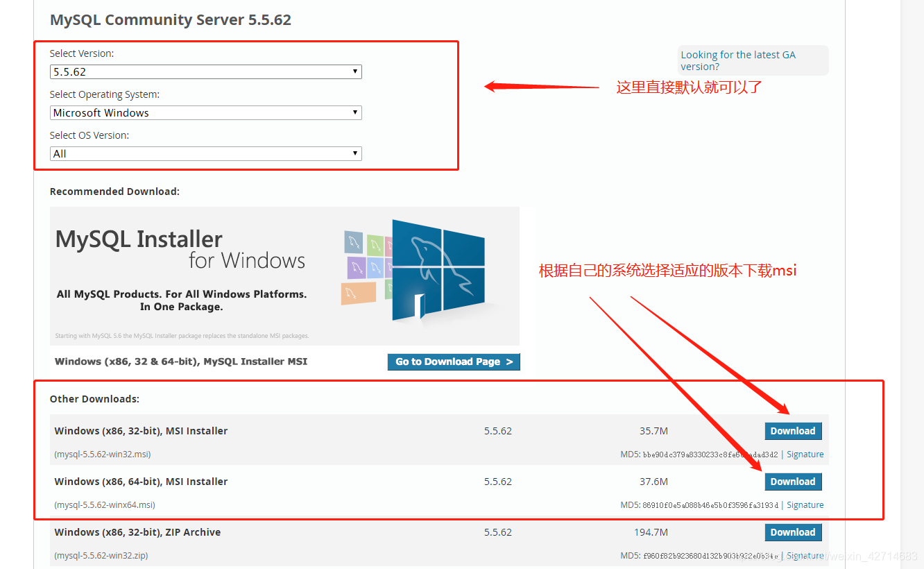Open the Select Operating System dropdown
Viewport: 924px width, 569px height.
pyautogui.click(x=206, y=112)
